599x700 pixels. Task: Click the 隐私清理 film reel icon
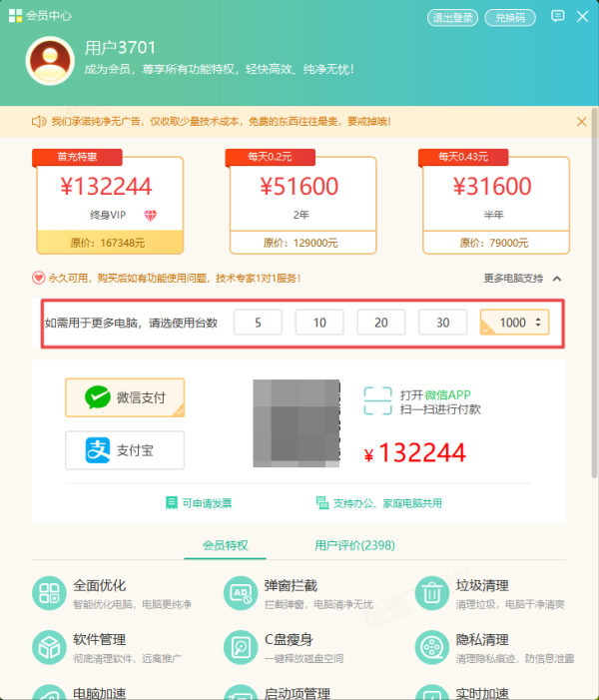[432, 647]
